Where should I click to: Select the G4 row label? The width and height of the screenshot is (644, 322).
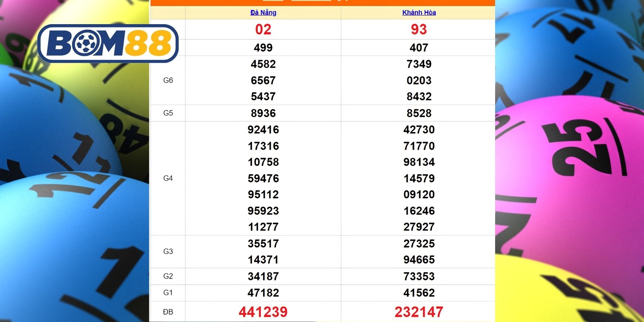click(x=168, y=178)
